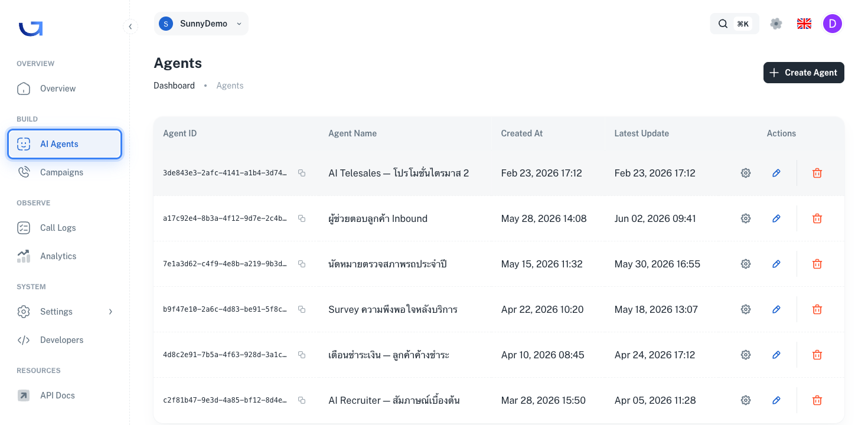Screen dimensions: 868x425
Task: Click agent ID text c2f81b47-9e3d-4a85
Action: [x=225, y=400]
